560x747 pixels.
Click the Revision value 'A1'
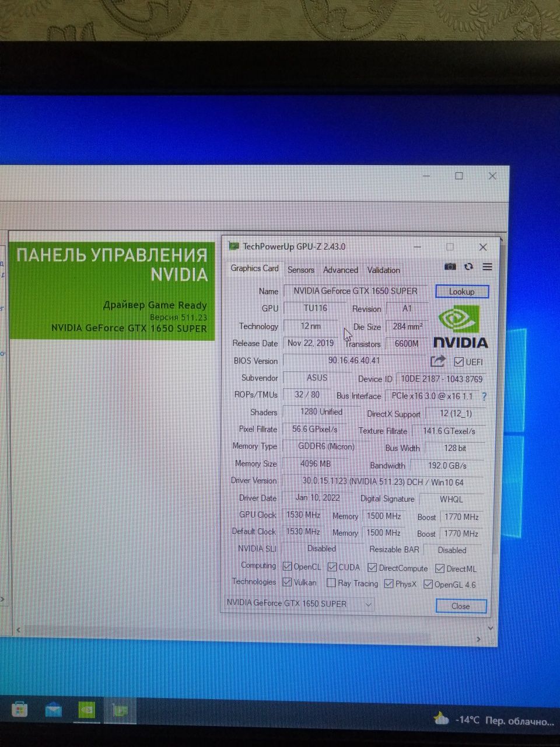tap(407, 309)
